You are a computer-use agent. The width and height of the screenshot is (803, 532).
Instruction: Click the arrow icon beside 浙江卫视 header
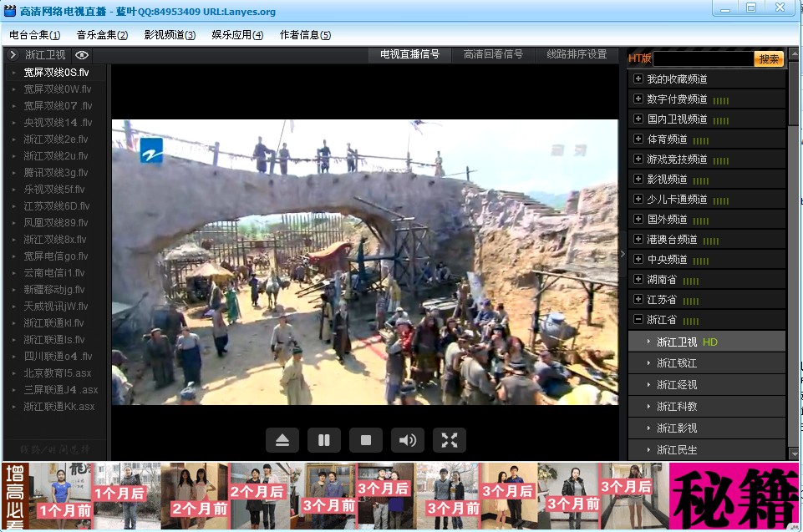[13, 55]
